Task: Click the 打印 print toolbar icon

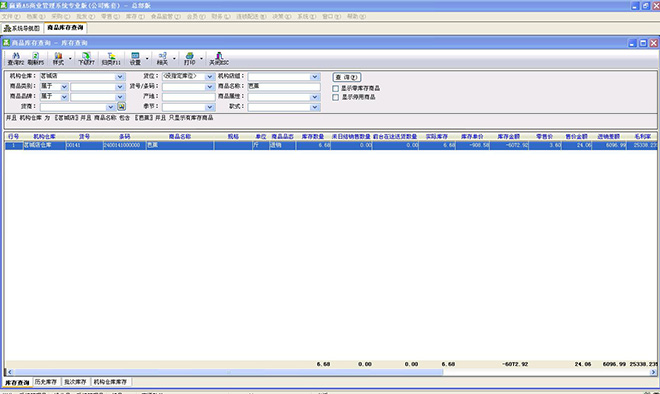Action: 189,59
